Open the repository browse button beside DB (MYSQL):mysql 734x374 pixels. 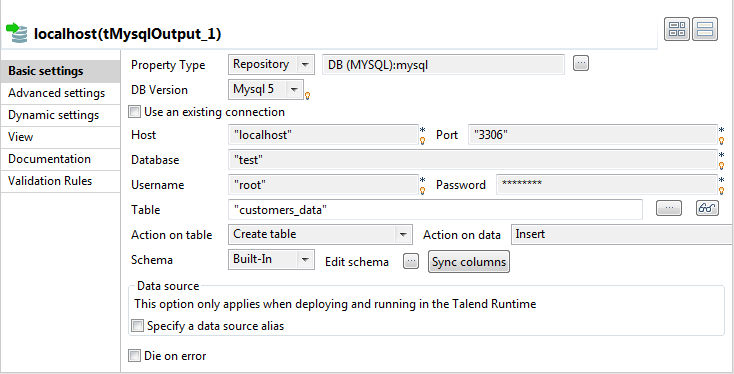click(x=580, y=63)
